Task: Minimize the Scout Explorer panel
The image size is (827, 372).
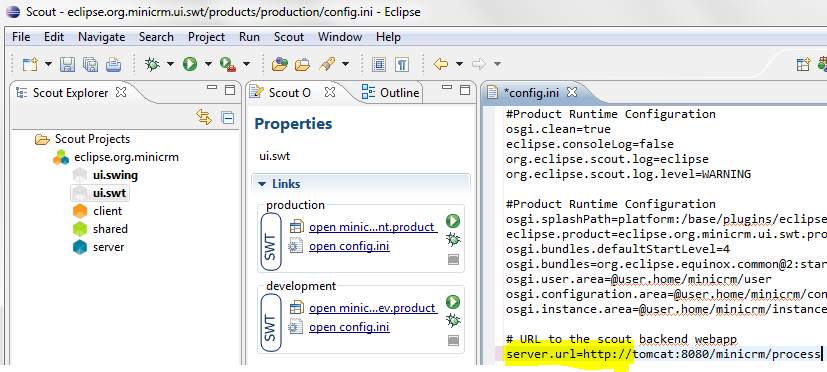Action: 212,88
